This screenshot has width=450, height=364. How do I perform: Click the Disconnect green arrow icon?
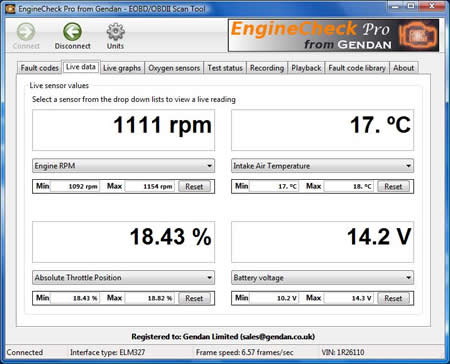click(72, 32)
